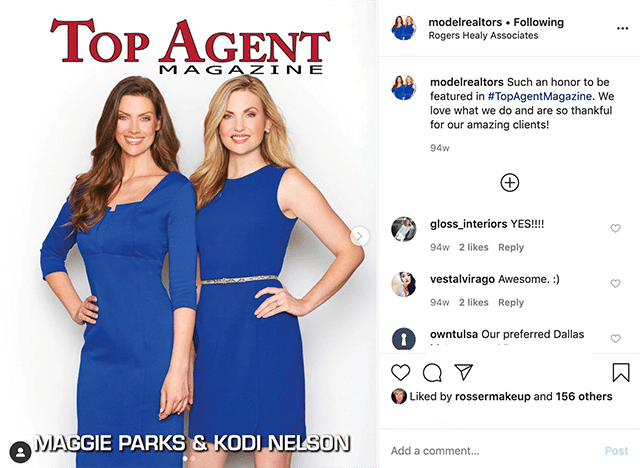Like the gloss_interiors comment

click(x=615, y=228)
